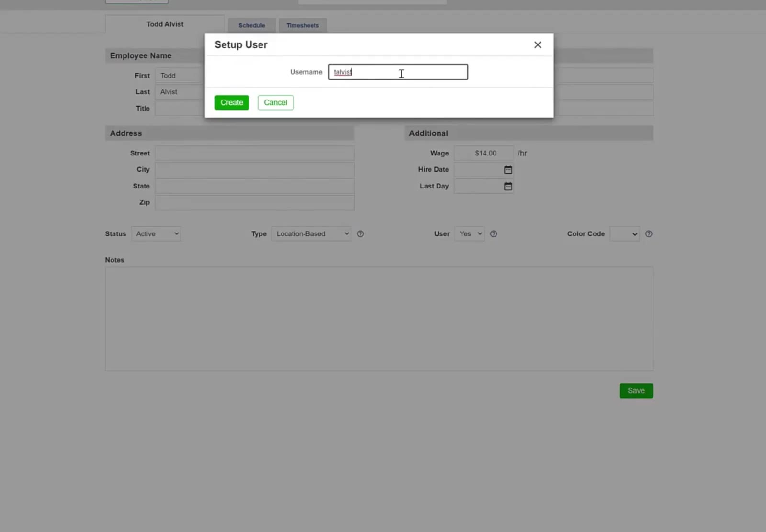
Task: Open the Color Code dropdown
Action: coord(625,234)
